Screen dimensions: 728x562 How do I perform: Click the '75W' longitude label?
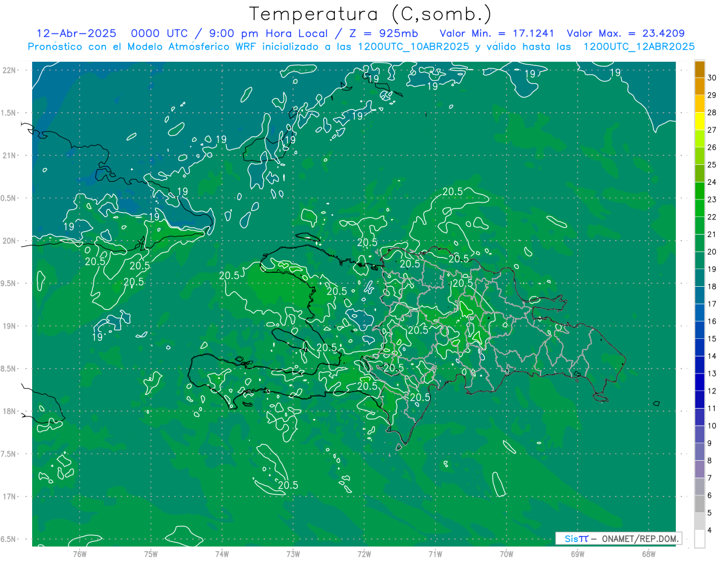click(151, 554)
